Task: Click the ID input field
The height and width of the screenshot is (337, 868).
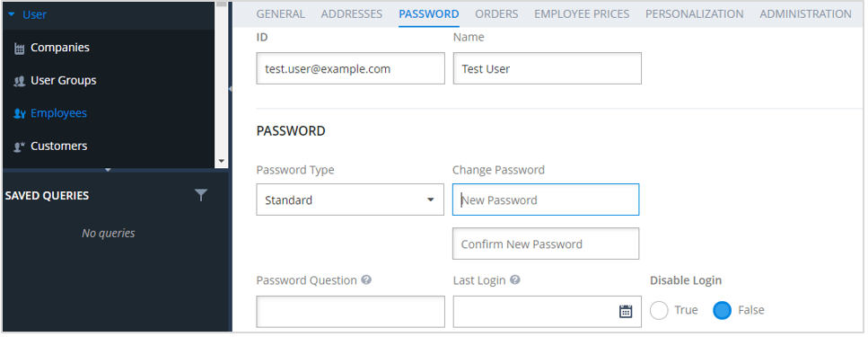Action: (x=350, y=68)
